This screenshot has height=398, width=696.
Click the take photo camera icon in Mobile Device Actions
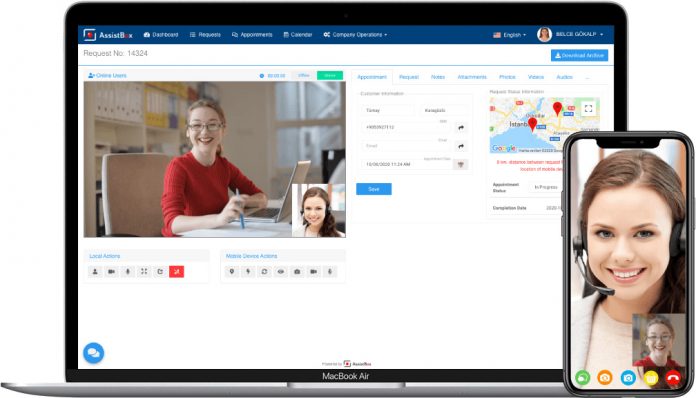pos(297,272)
